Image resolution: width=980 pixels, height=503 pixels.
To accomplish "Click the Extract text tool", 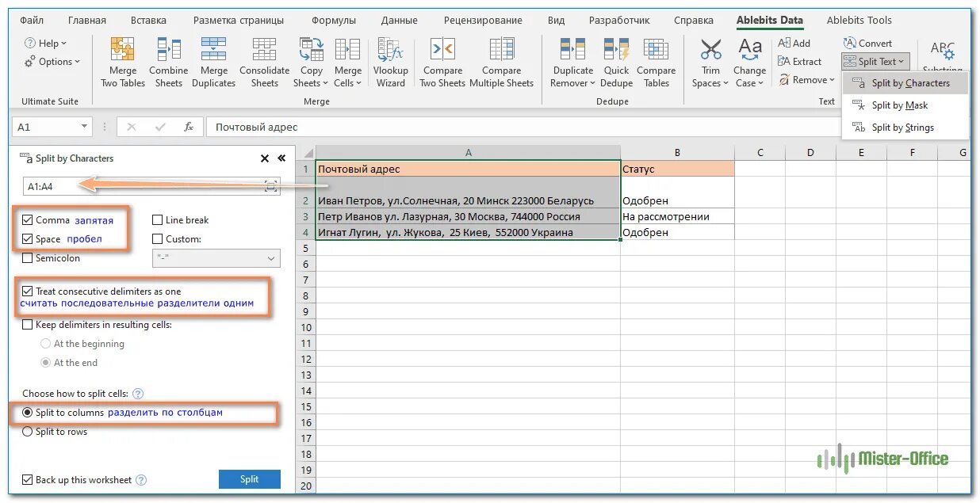I will pyautogui.click(x=800, y=62).
